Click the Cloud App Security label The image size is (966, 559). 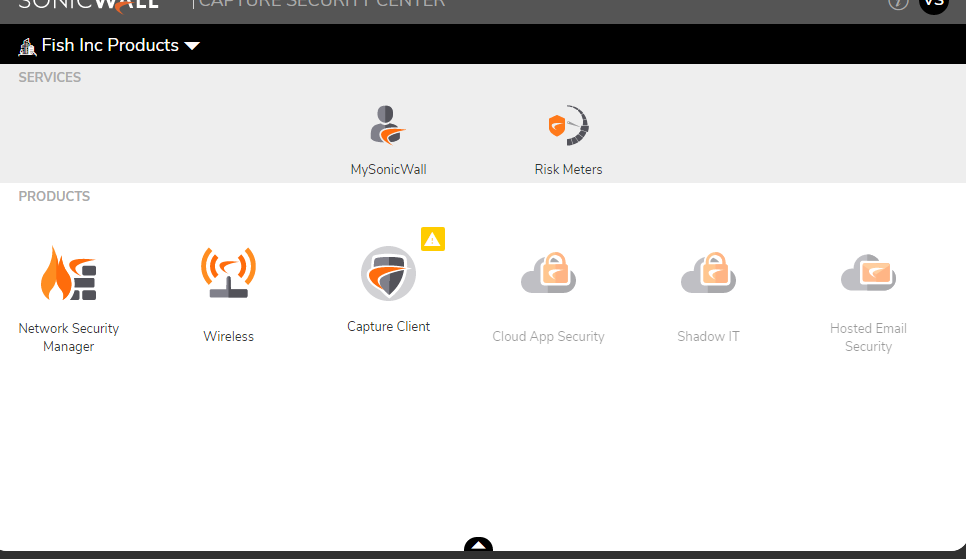click(548, 337)
